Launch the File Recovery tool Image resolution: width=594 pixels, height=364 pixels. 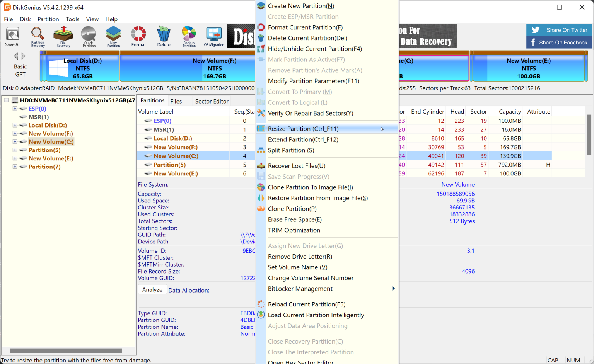point(63,36)
